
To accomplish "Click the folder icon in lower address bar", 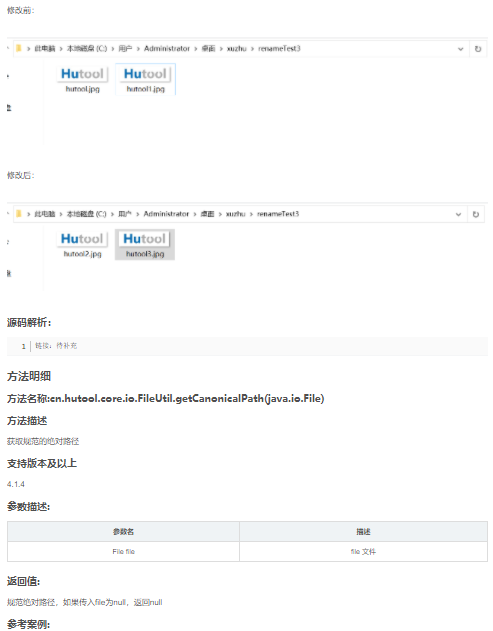I will [x=19, y=214].
